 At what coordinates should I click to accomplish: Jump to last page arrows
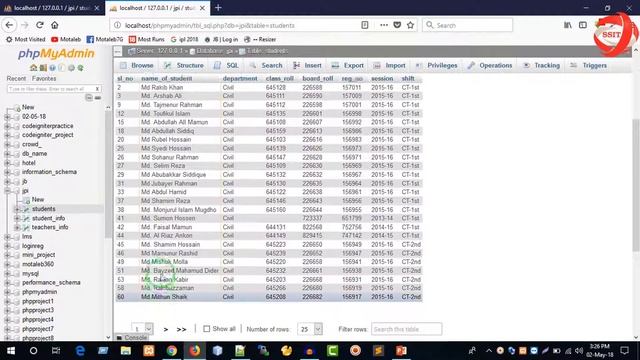point(181,329)
